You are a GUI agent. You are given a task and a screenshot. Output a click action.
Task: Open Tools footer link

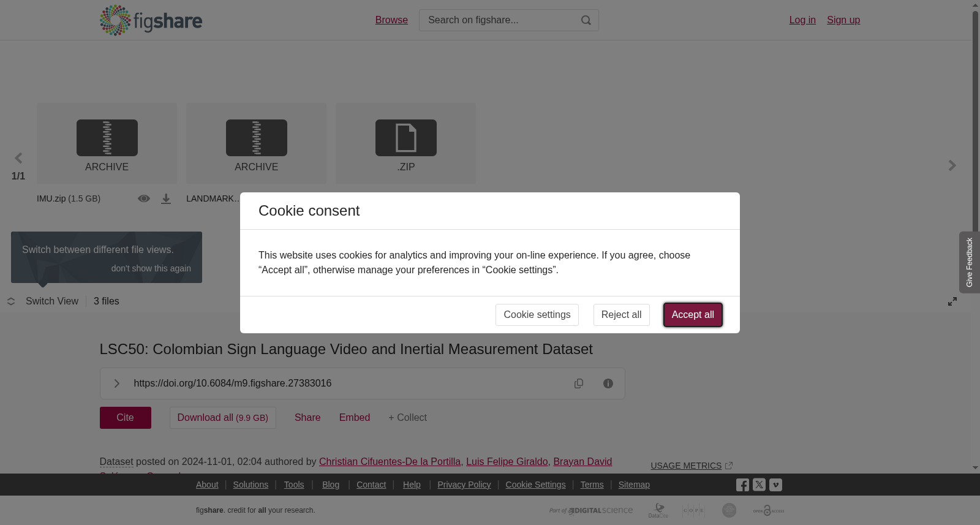click(294, 485)
